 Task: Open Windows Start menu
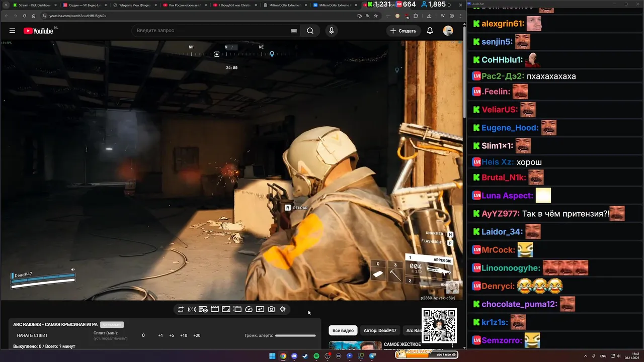pyautogui.click(x=272, y=356)
